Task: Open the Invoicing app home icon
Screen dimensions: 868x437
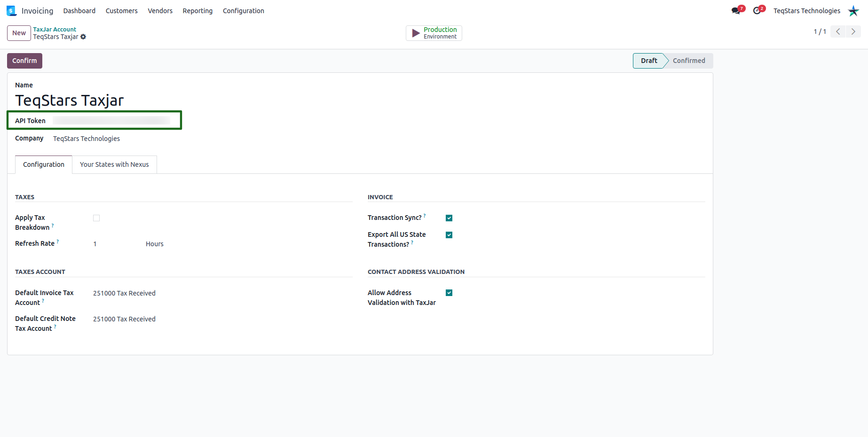Action: coord(11,11)
